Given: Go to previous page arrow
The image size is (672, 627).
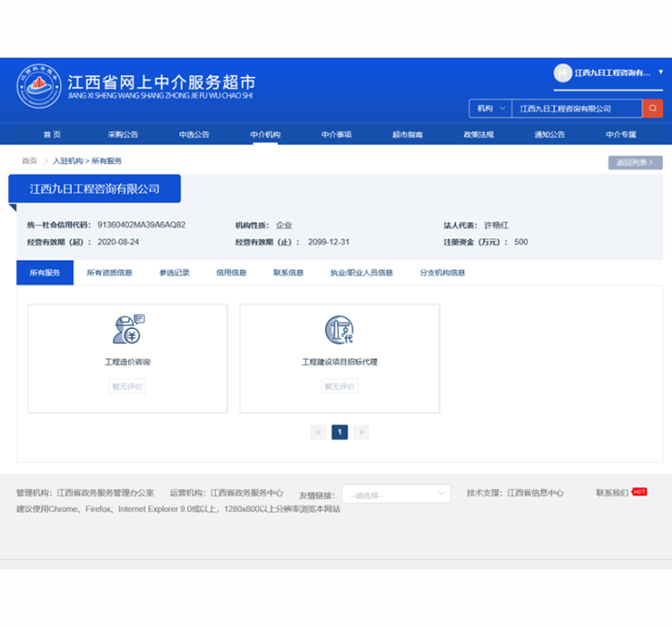Looking at the screenshot, I should [x=318, y=432].
